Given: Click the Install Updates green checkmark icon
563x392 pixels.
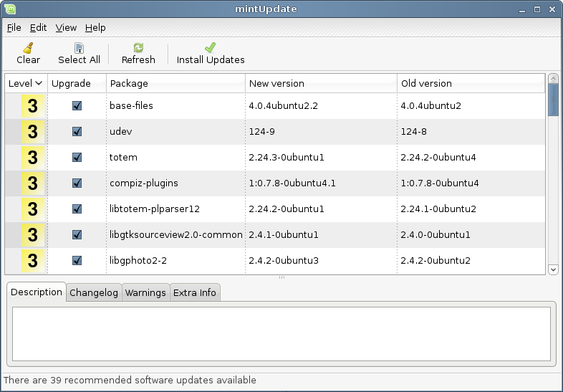Looking at the screenshot, I should click(x=211, y=47).
